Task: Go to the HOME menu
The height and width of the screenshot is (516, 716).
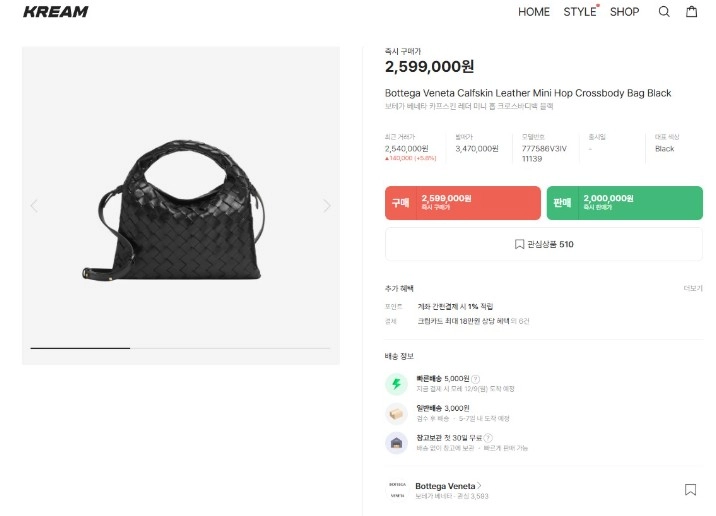Action: (x=533, y=12)
